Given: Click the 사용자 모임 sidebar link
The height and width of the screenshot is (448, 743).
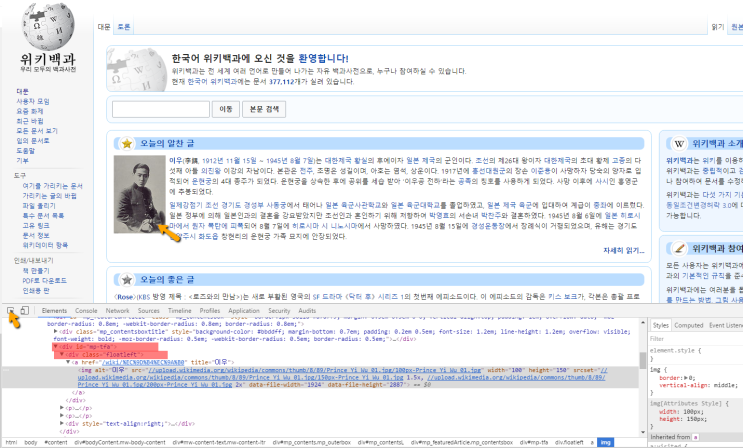Looking at the screenshot, I should pos(33,101).
